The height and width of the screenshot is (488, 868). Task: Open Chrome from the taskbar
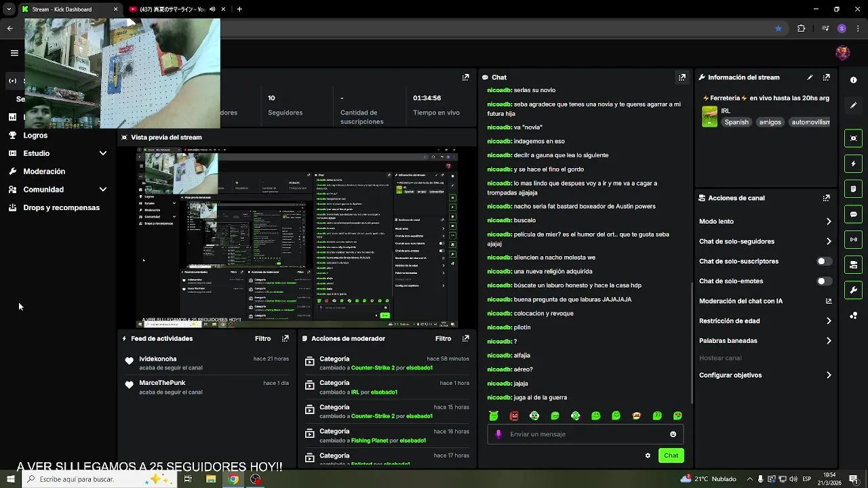233,479
